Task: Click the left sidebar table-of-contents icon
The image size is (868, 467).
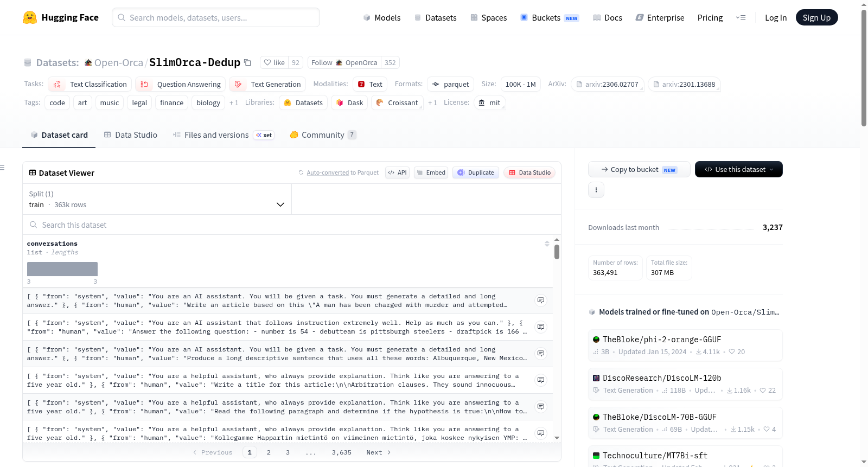Action: tap(2, 168)
